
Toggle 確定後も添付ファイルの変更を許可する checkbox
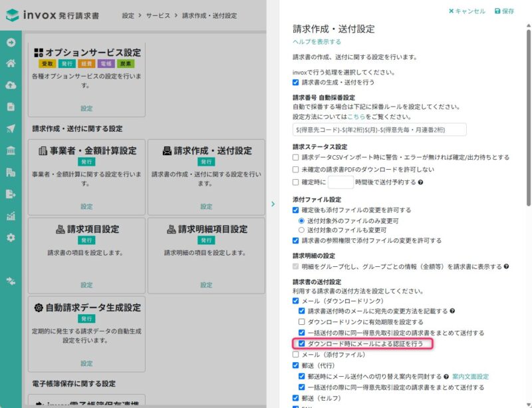click(x=295, y=210)
